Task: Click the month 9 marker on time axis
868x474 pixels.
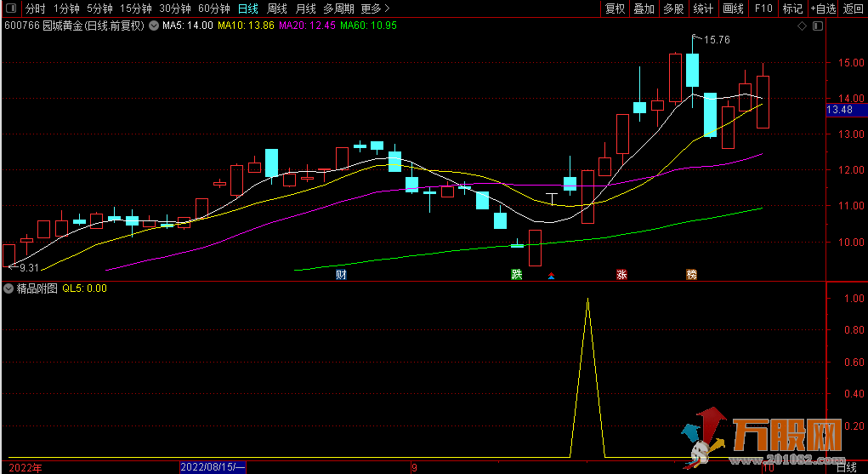Action: click(414, 468)
